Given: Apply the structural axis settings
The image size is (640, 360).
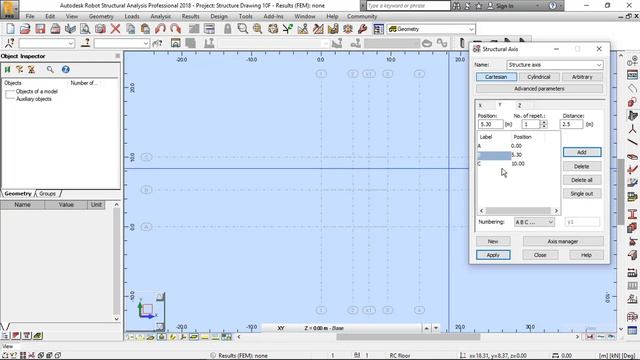Looking at the screenshot, I should pyautogui.click(x=493, y=255).
